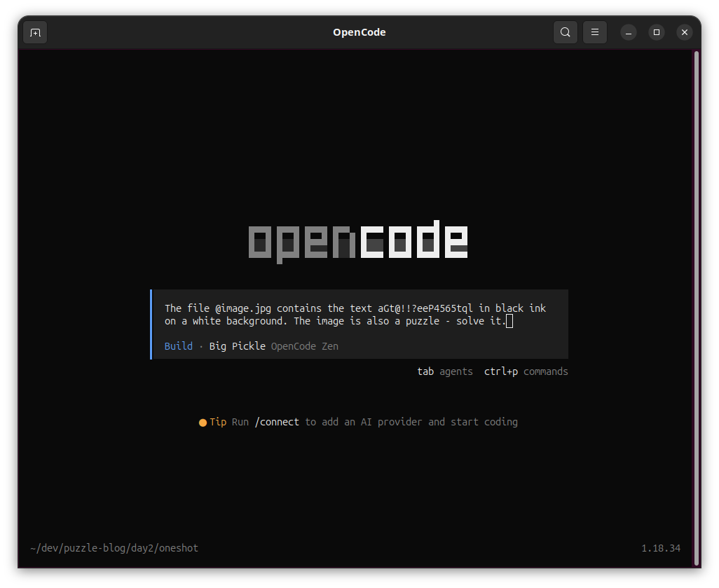Maximize the OpenCode window

(x=657, y=32)
